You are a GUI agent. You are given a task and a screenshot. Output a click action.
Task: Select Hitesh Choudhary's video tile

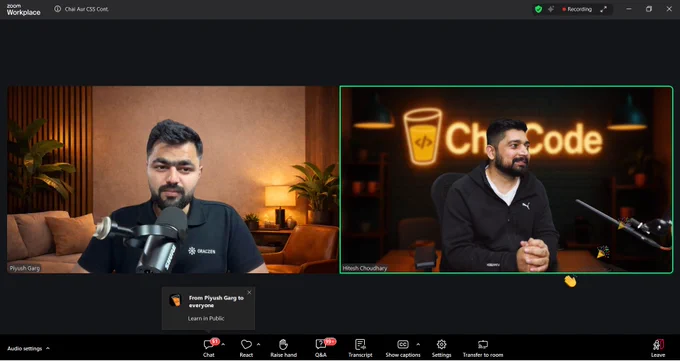[506, 180]
